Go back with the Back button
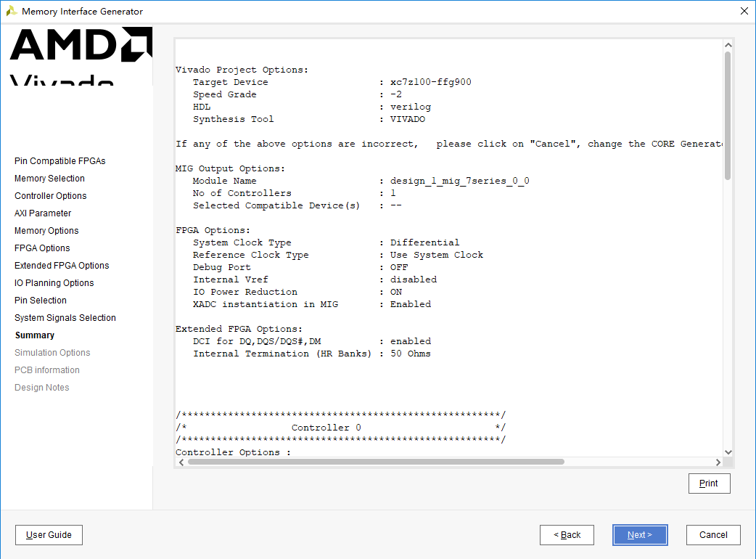Image resolution: width=756 pixels, height=559 pixels. click(x=567, y=535)
